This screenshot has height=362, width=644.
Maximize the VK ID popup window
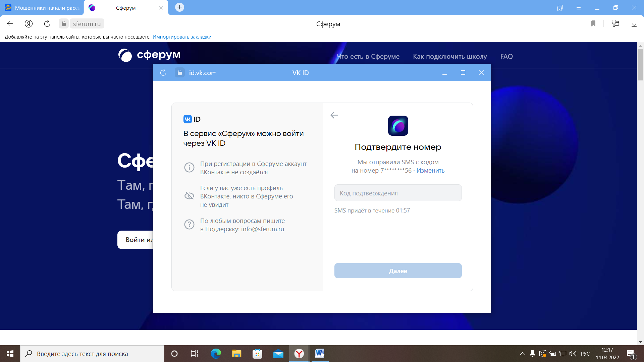pyautogui.click(x=463, y=73)
